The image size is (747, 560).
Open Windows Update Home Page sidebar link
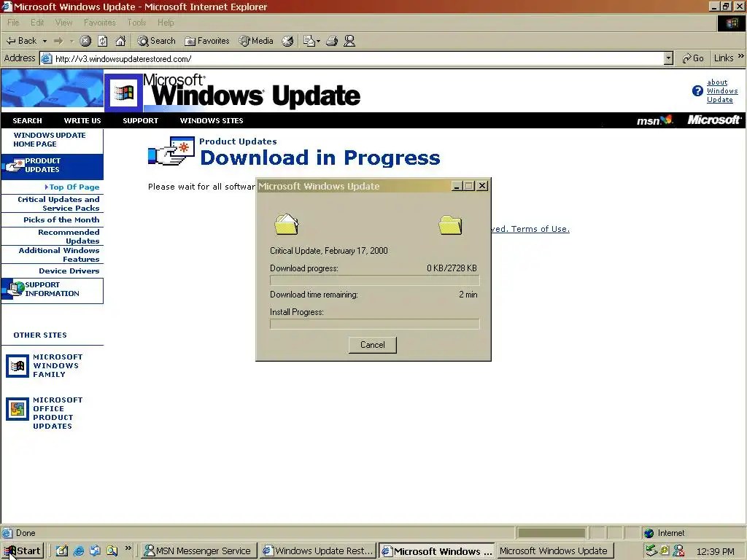coord(49,139)
